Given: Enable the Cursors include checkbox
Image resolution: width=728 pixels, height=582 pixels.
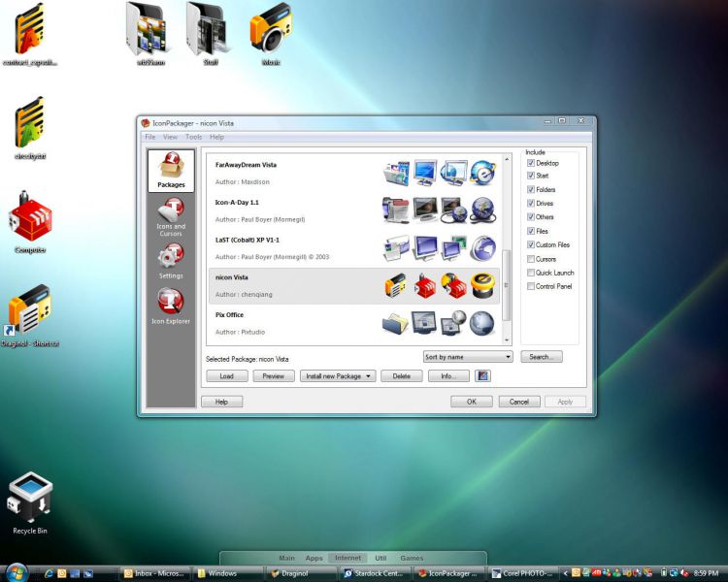Looking at the screenshot, I should pos(531,259).
